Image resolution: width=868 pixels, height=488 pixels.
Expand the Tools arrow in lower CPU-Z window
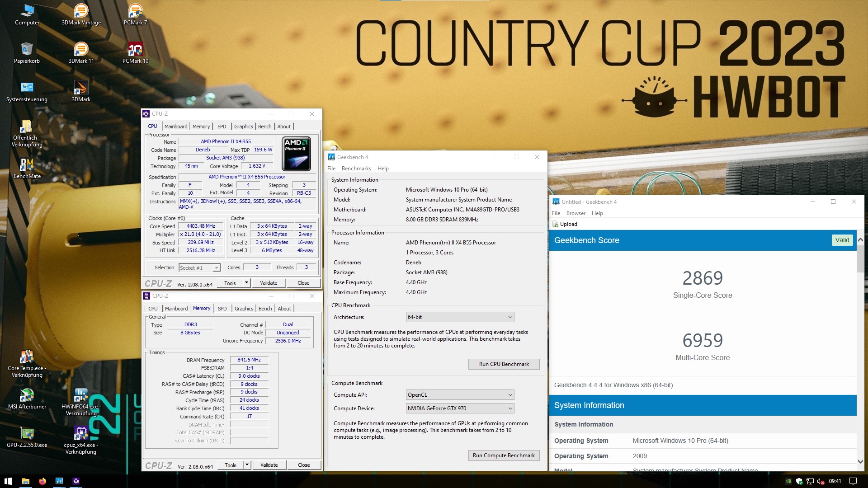pyautogui.click(x=247, y=465)
